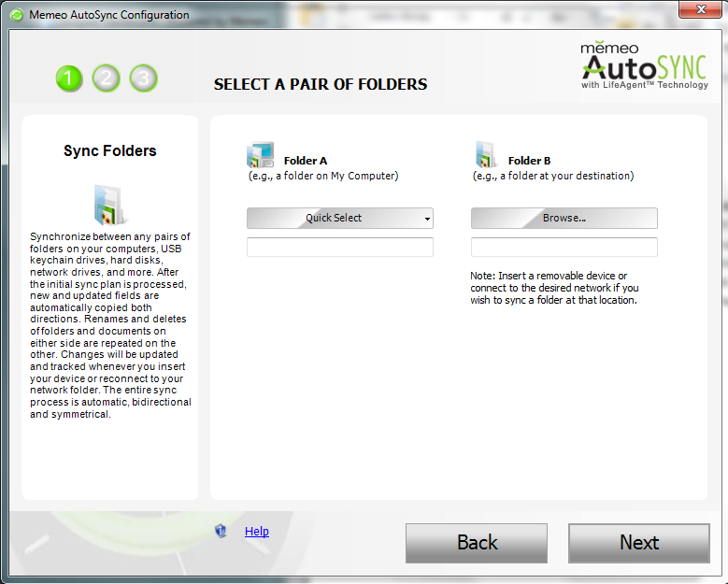Screen dimensions: 728x584
Task: Click the Next button
Action: (639, 543)
